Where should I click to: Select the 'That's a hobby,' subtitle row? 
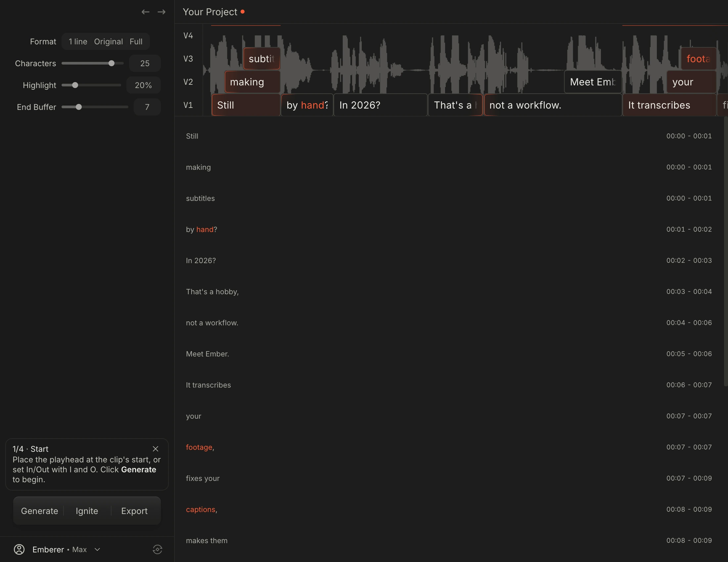pyautogui.click(x=449, y=292)
